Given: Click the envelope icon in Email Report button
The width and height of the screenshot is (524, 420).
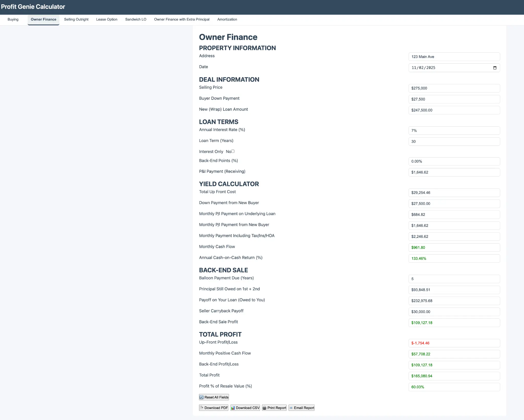Looking at the screenshot, I should (291, 407).
